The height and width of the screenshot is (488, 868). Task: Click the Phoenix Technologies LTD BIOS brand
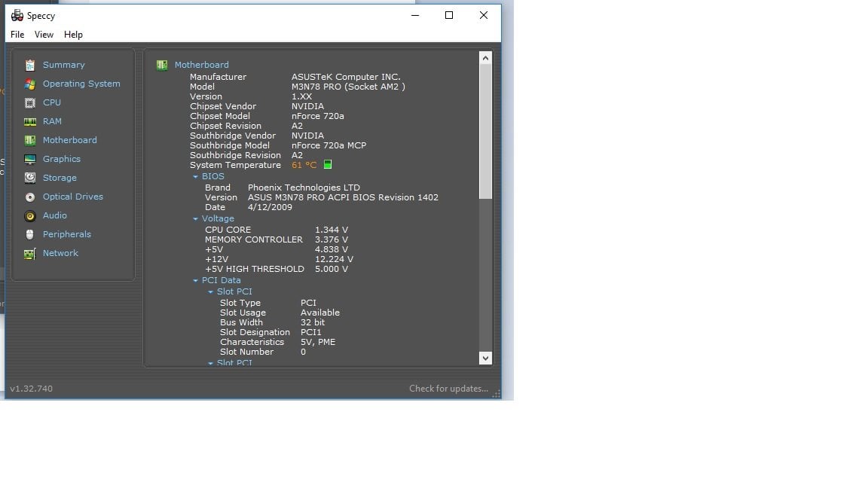click(304, 188)
